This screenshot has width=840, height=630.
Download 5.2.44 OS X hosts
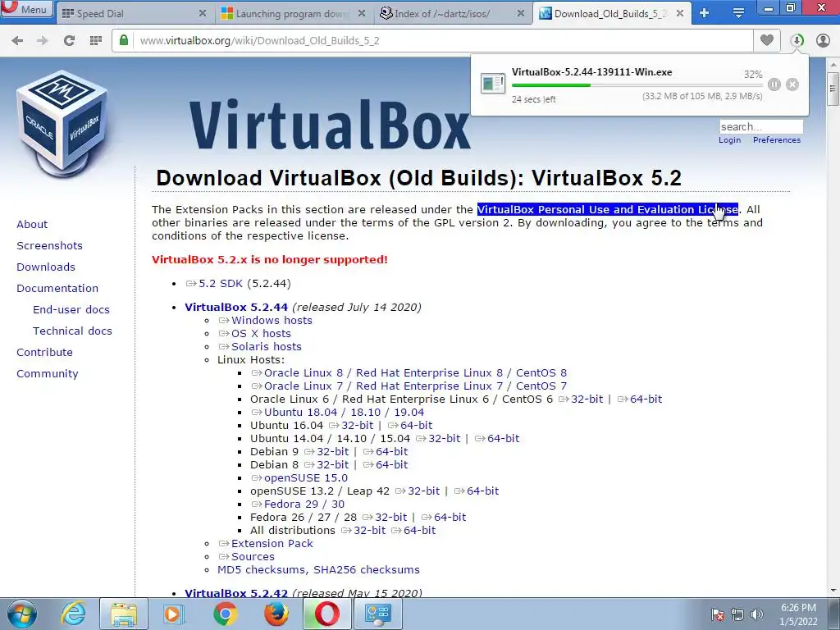pyautogui.click(x=254, y=333)
